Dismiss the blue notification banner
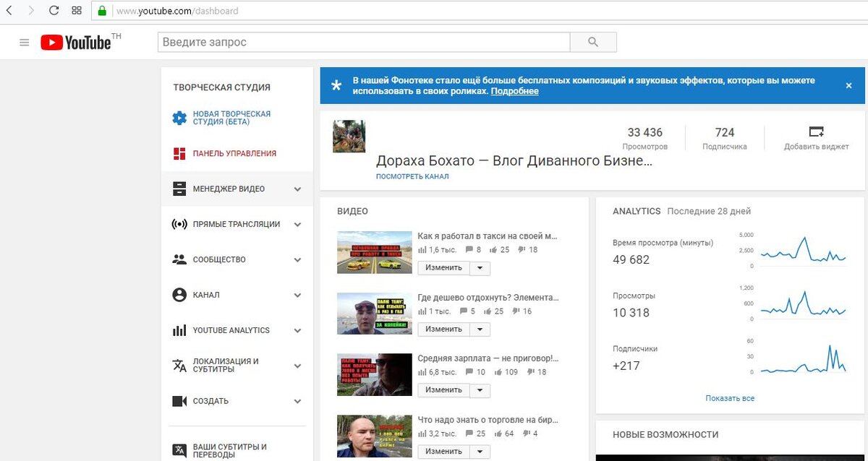Viewport: 868px width, 461px height. 849,85
